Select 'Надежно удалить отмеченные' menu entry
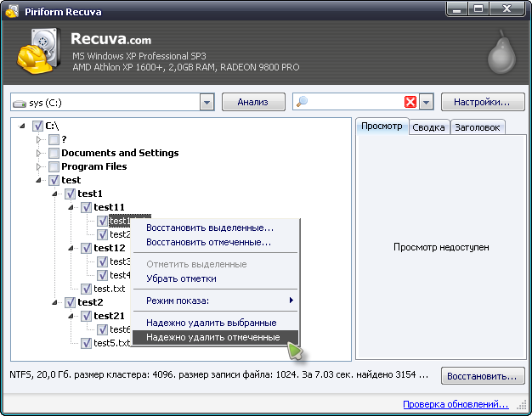 216,337
